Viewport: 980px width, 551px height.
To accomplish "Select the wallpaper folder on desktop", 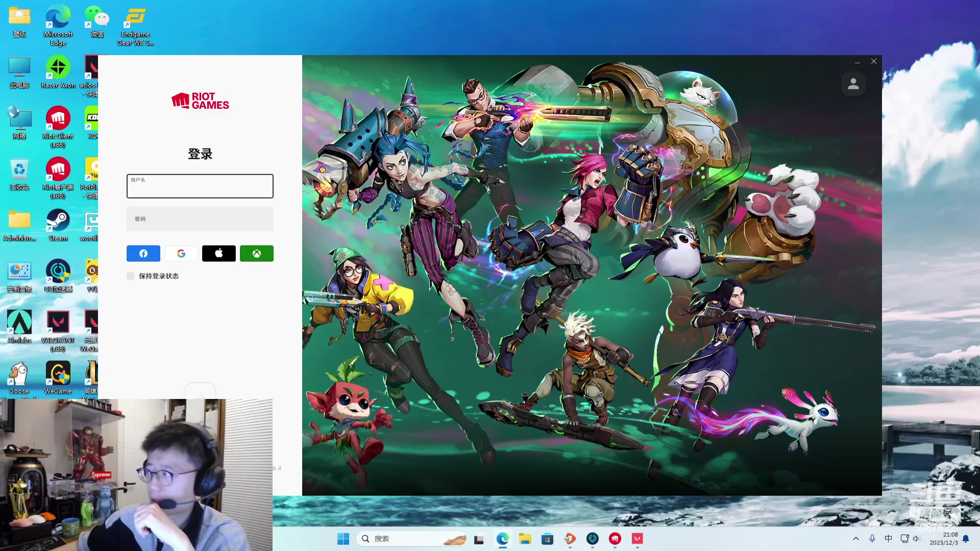I will (x=19, y=21).
